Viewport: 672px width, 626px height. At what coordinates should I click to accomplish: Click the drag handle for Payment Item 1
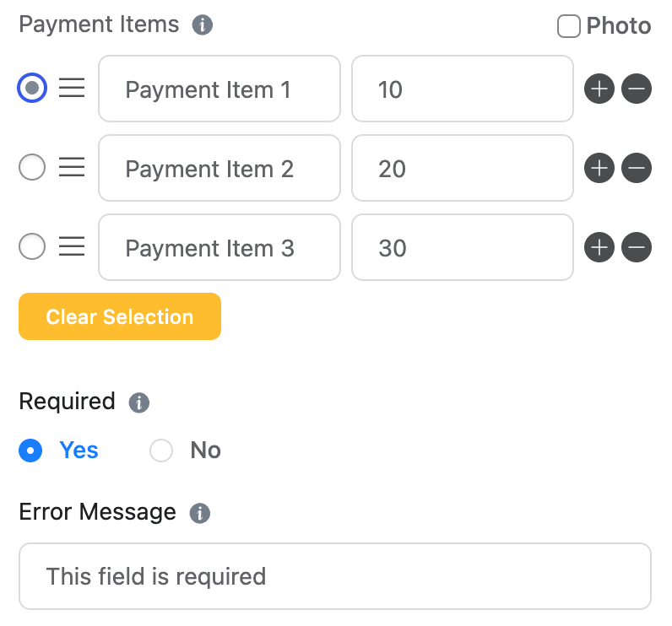(72, 88)
